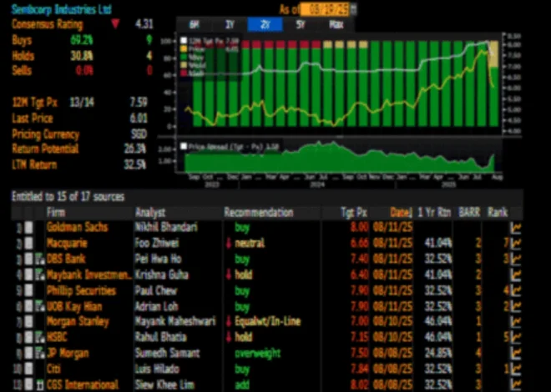This screenshot has width=551, height=392.
Task: Select analyst Nikhil Bhandari
Action: (x=167, y=228)
